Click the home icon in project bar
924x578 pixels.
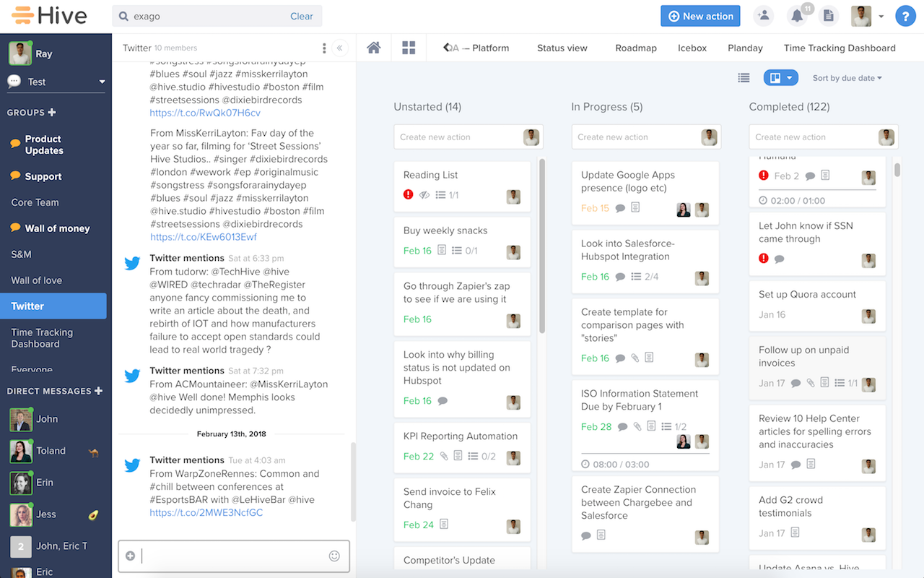[x=373, y=48]
